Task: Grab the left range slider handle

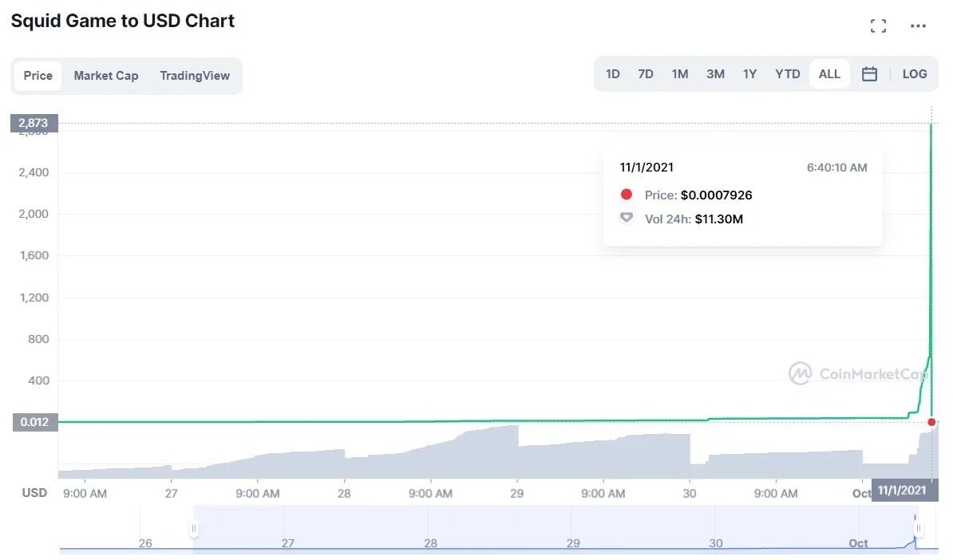Action: pyautogui.click(x=193, y=528)
